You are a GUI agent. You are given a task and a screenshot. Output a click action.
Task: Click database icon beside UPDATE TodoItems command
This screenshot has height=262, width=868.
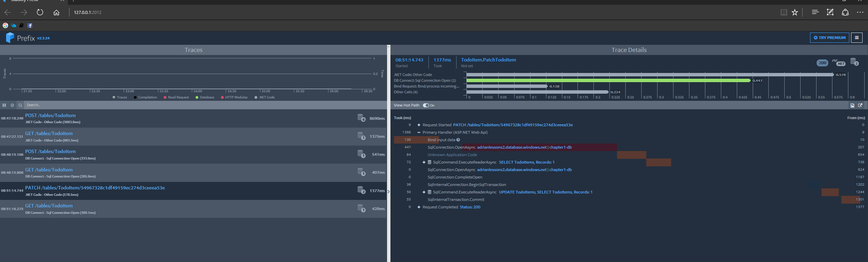tap(429, 192)
